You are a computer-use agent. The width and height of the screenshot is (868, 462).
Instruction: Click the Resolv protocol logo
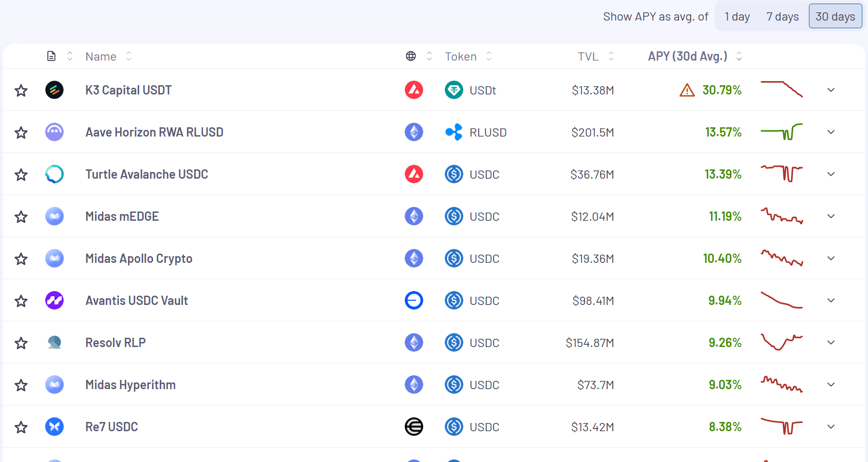(54, 343)
